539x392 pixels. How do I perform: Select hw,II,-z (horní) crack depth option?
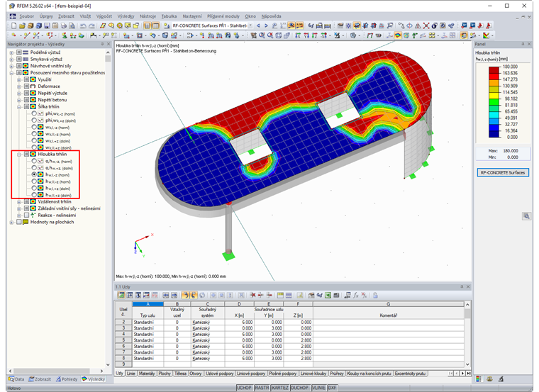pos(34,181)
